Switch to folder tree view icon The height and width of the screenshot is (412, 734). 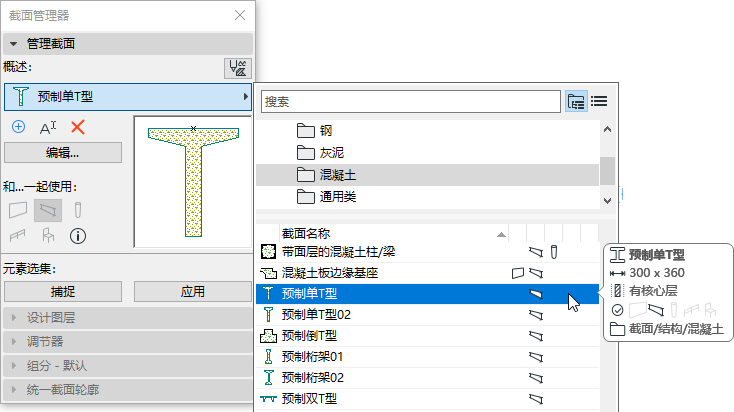[576, 101]
